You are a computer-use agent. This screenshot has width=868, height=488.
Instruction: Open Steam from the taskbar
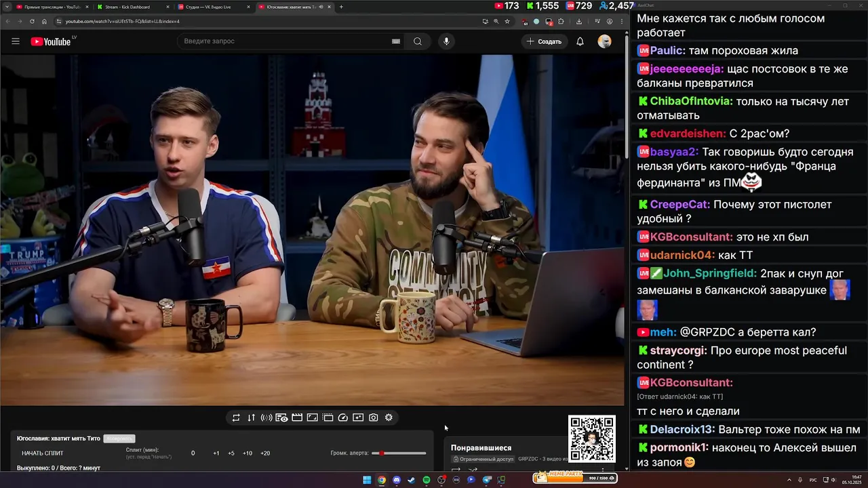pos(411,480)
